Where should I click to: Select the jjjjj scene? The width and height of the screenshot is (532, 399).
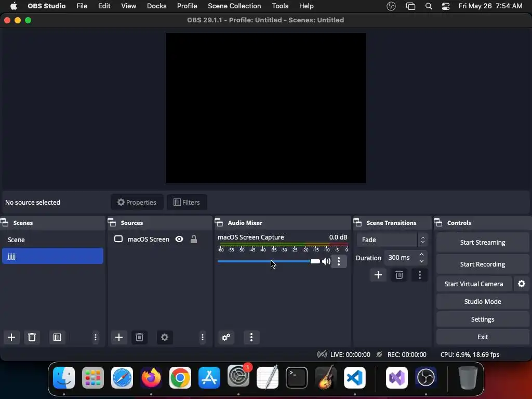(52, 256)
